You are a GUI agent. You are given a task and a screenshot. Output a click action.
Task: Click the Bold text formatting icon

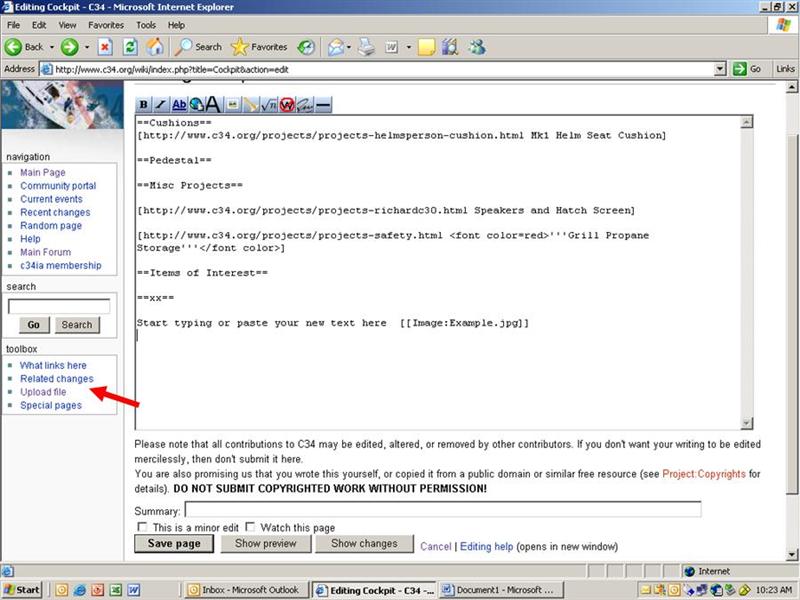point(143,104)
